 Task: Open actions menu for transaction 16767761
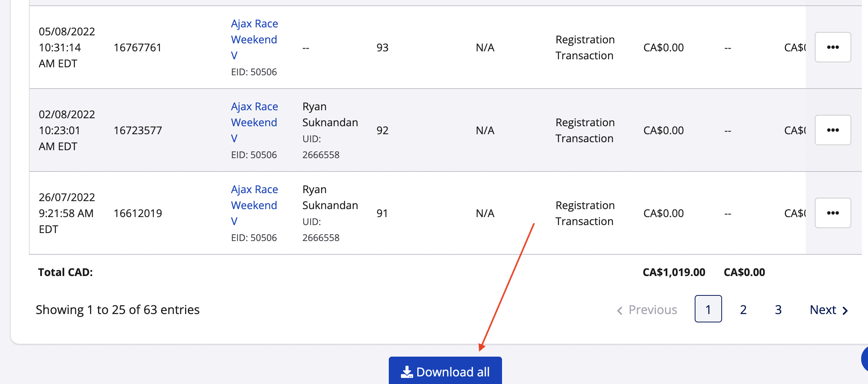tap(832, 47)
